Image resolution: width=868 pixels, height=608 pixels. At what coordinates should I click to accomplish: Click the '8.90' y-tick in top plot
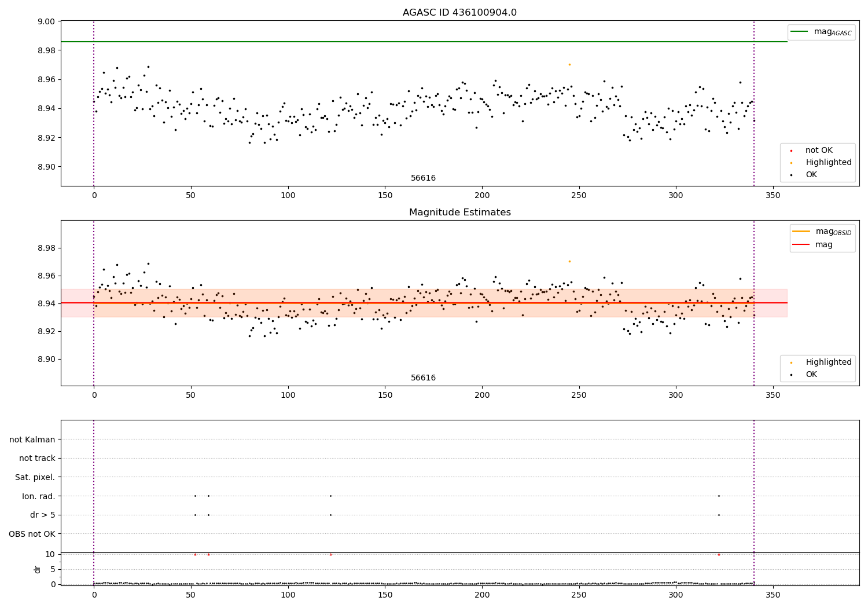pyautogui.click(x=46, y=167)
